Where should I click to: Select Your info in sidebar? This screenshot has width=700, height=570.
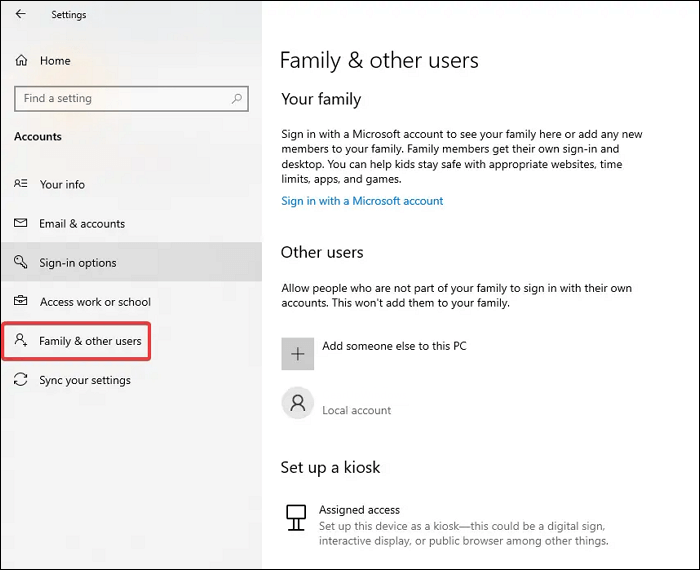click(62, 184)
